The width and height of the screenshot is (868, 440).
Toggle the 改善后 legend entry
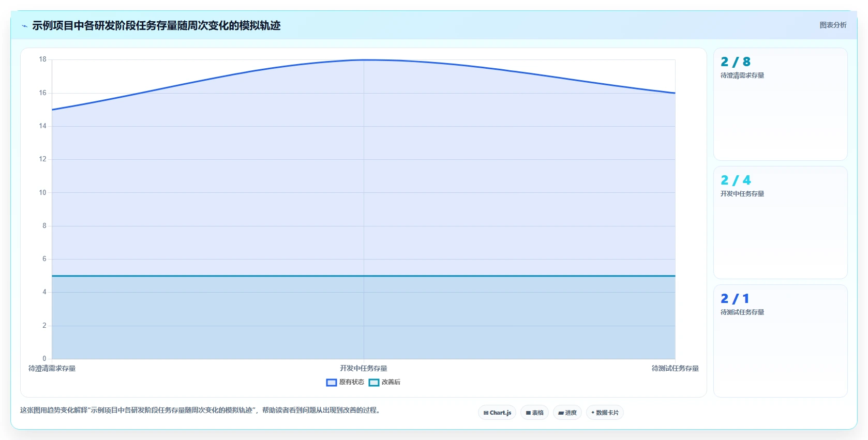tap(384, 382)
